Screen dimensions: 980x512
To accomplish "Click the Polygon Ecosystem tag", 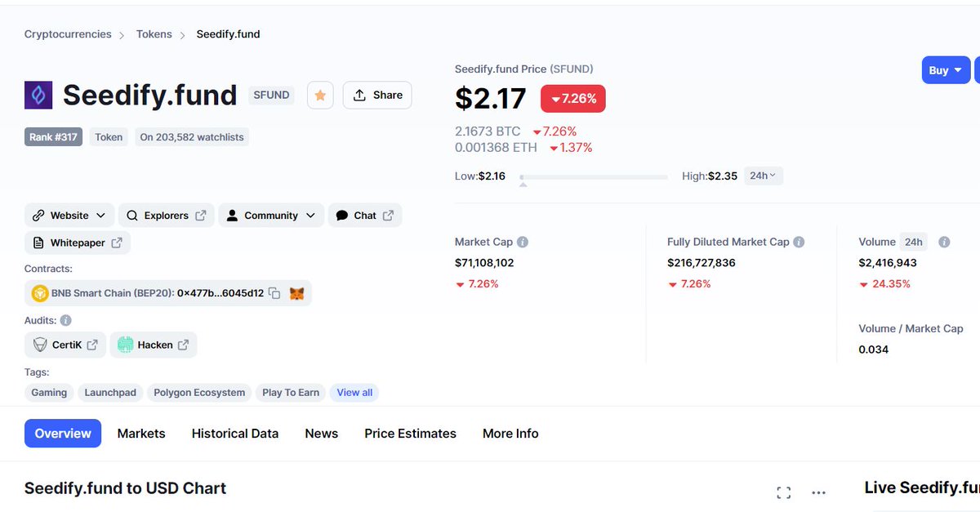I will point(199,393).
